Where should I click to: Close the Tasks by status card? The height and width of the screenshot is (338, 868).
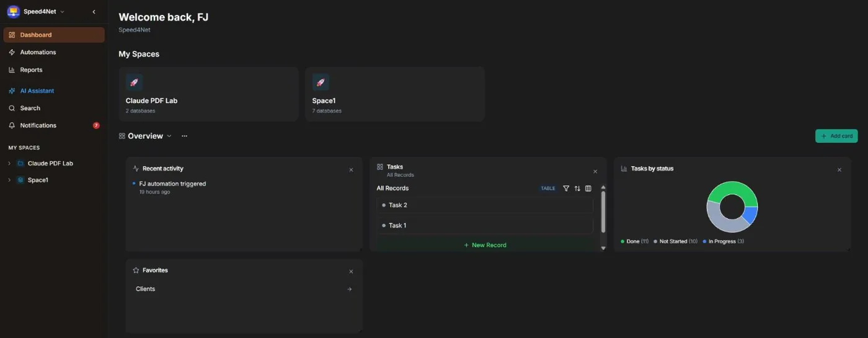tap(839, 169)
